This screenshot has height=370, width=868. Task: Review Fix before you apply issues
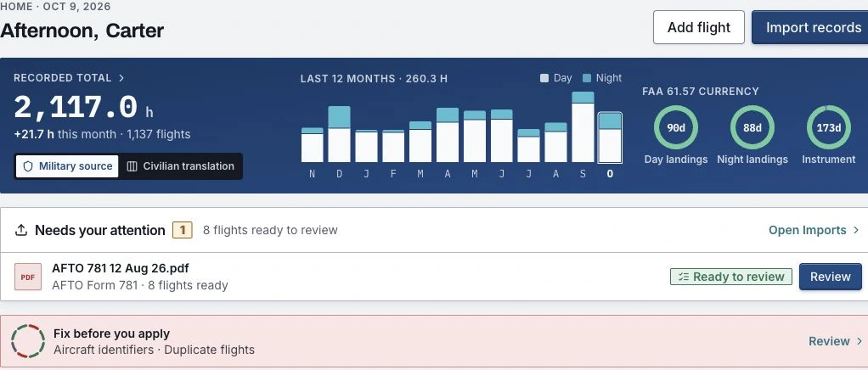pos(835,341)
